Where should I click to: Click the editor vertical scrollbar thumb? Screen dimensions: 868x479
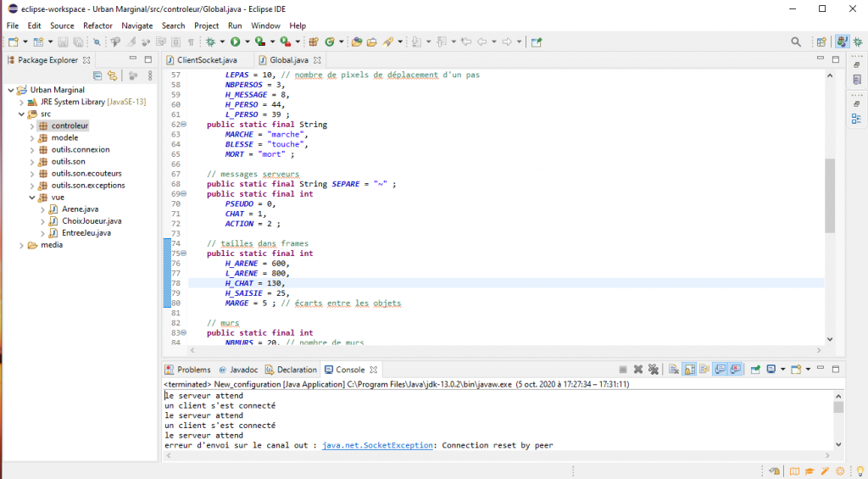coord(830,195)
